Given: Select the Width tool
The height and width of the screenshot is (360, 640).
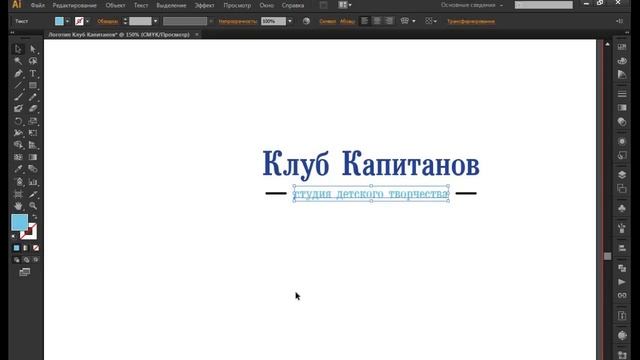Looking at the screenshot, I should [x=18, y=133].
